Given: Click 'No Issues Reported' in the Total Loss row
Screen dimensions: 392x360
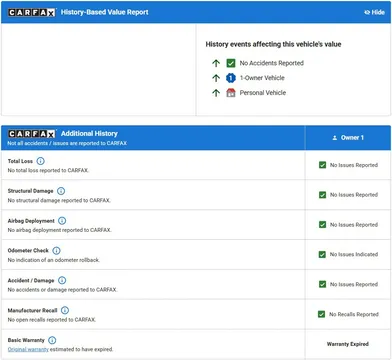Looking at the screenshot, I should click(354, 165).
